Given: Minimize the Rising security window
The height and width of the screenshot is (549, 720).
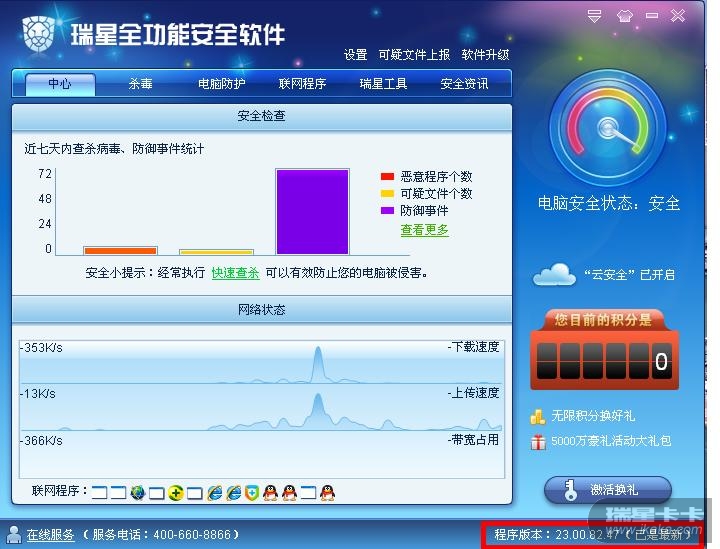Looking at the screenshot, I should tap(652, 16).
